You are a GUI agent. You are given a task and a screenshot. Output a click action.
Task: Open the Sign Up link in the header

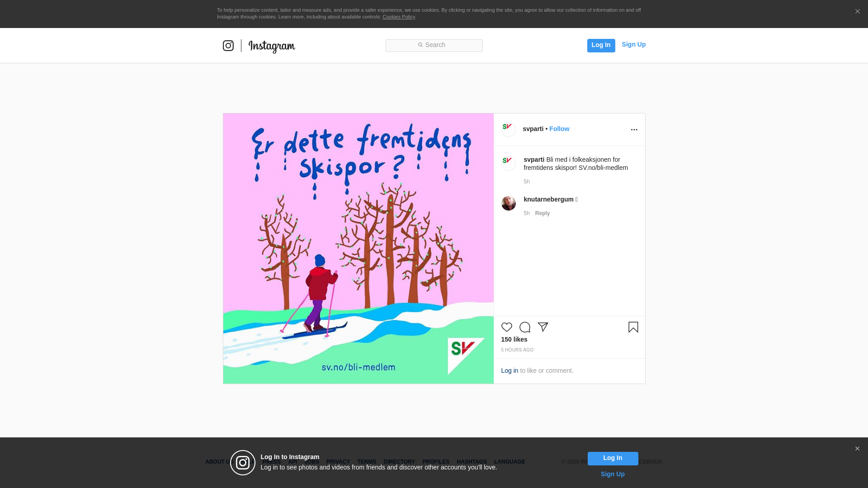point(633,44)
